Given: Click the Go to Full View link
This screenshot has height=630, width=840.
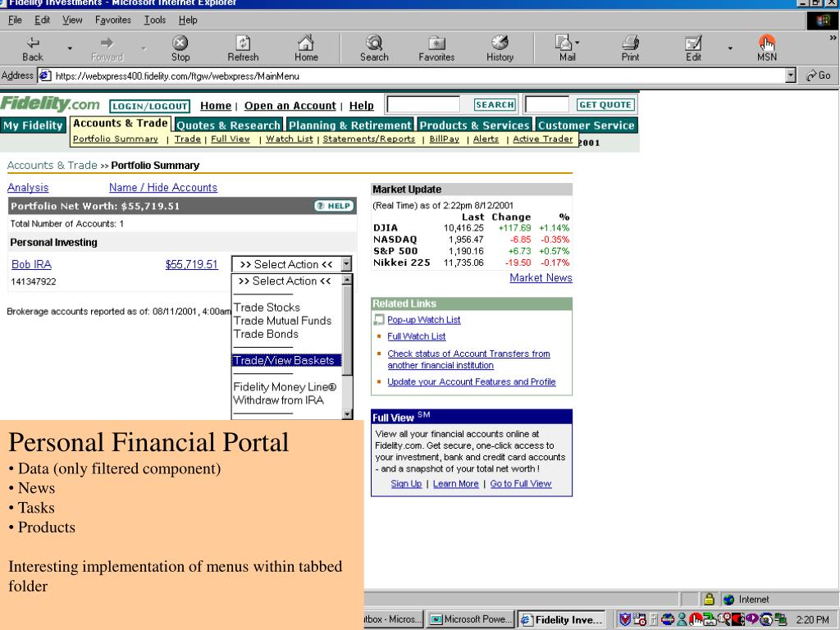Looking at the screenshot, I should [521, 484].
